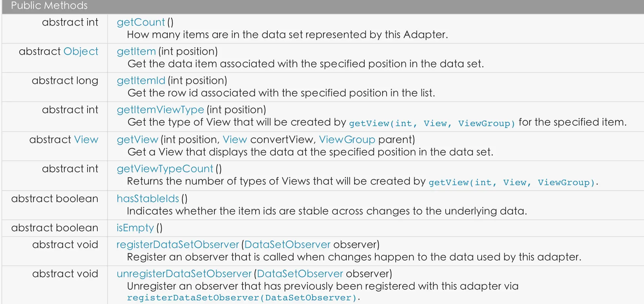The width and height of the screenshot is (644, 304).
Task: Click the Public Methods section header
Action: coord(49,5)
